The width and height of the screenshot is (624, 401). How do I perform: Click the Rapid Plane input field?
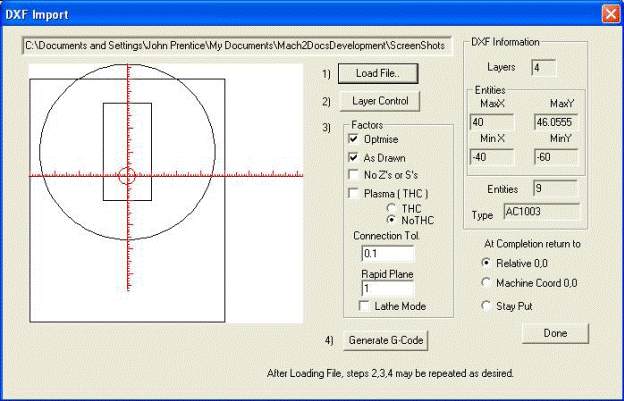(x=388, y=289)
